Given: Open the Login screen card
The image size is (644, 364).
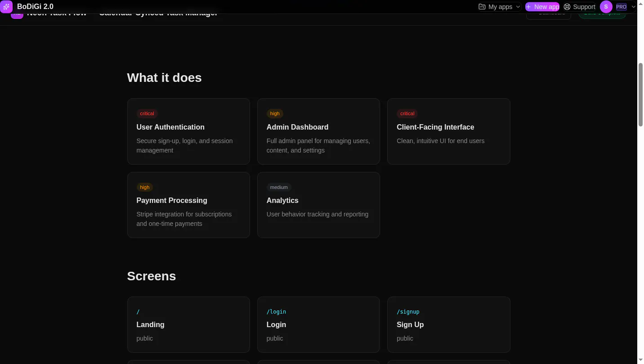Looking at the screenshot, I should click(318, 324).
